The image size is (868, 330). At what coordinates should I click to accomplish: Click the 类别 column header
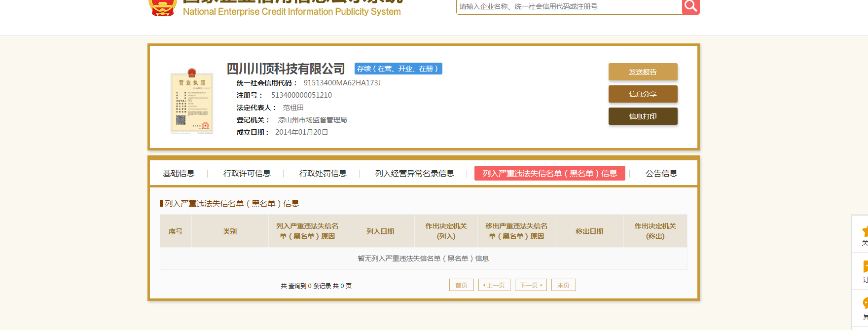(230, 231)
